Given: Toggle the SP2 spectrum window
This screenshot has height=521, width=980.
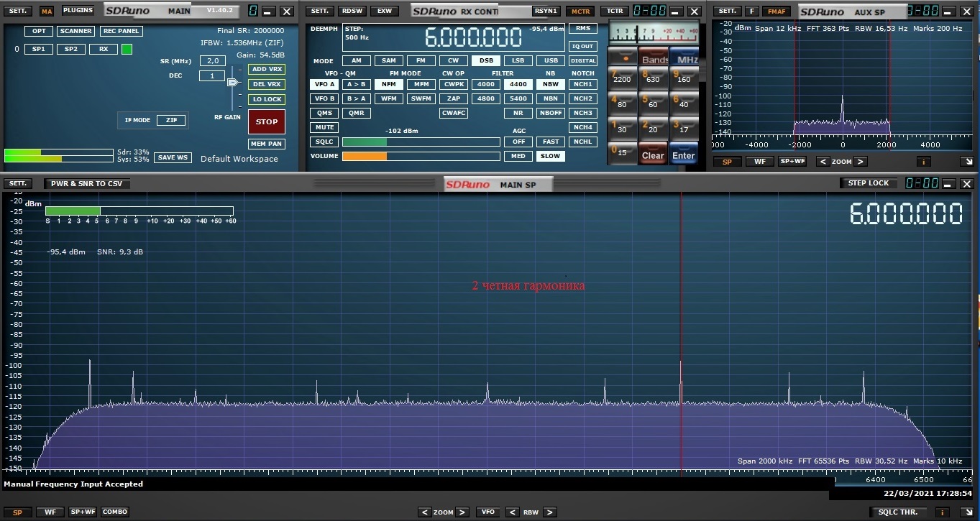Looking at the screenshot, I should pos(71,49).
